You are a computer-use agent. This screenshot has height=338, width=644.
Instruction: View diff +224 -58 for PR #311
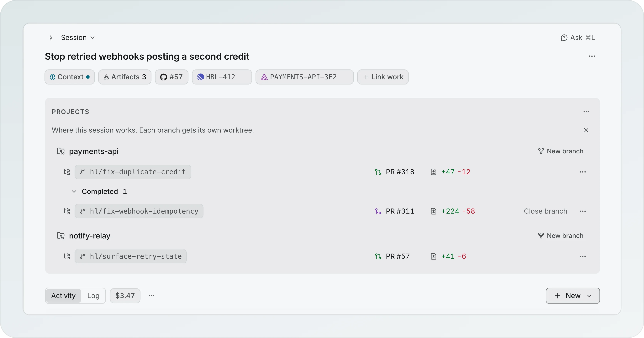[x=453, y=211]
